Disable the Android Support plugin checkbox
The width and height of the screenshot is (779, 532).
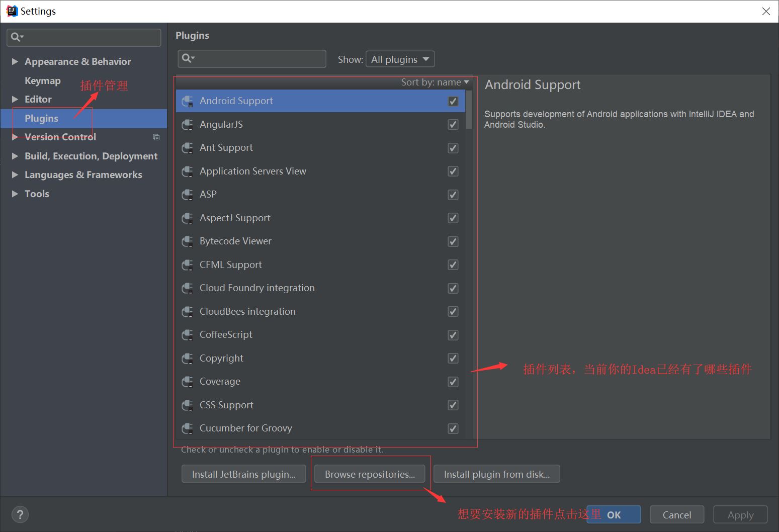click(453, 101)
